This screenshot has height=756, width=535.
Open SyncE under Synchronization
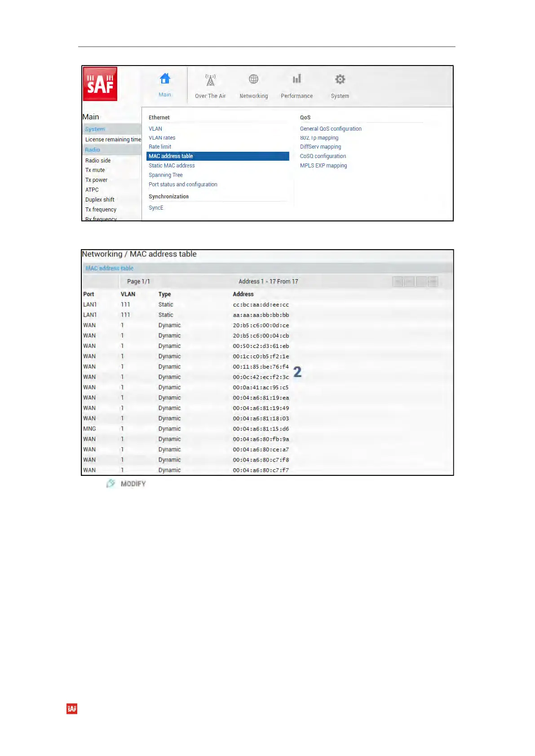click(x=156, y=208)
